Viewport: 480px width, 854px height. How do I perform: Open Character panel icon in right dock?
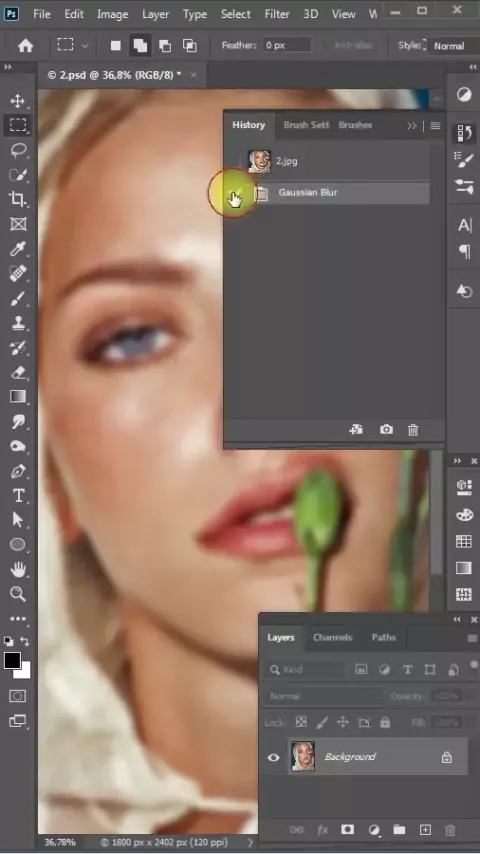point(464,225)
